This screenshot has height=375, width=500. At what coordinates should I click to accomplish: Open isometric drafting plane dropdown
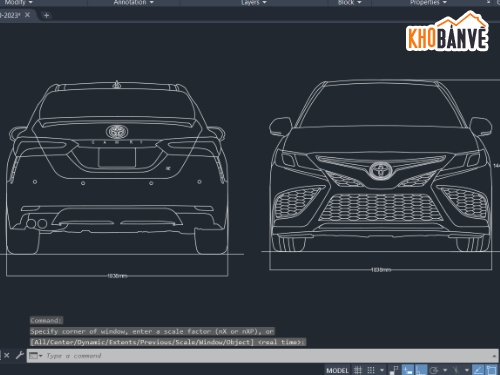coord(467,370)
